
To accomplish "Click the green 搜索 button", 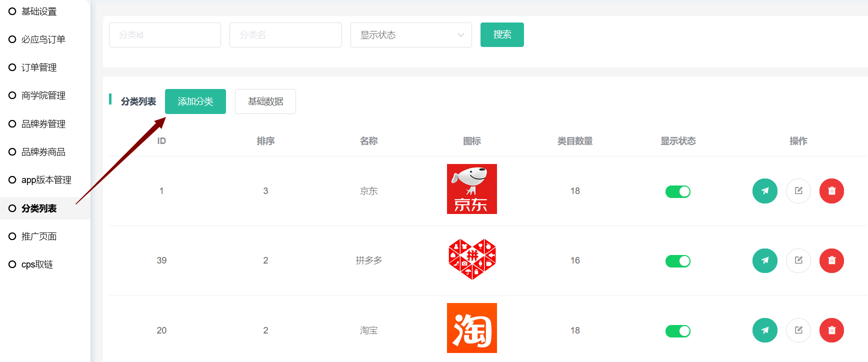I will coord(502,34).
